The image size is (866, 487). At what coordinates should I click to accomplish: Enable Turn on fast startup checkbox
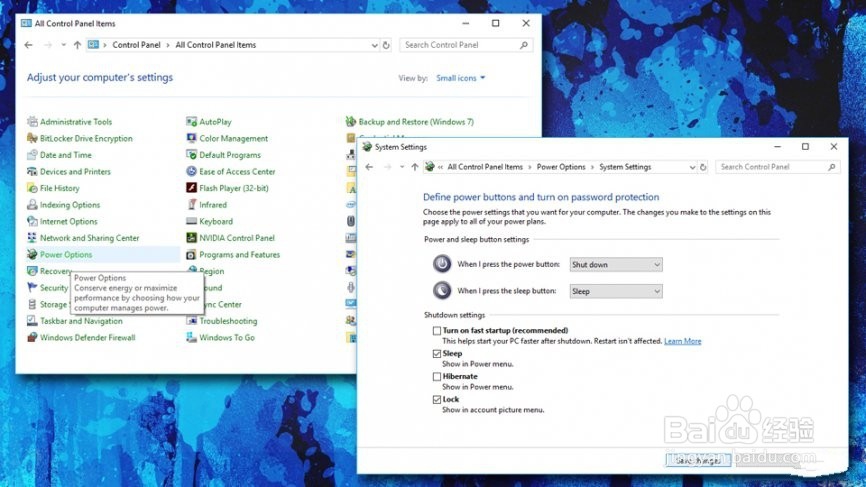[x=437, y=331]
